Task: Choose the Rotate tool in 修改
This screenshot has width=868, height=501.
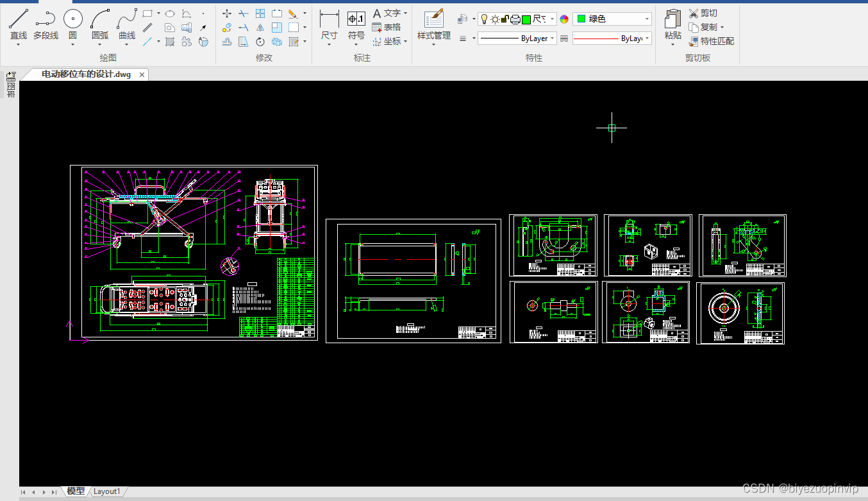Action: click(x=260, y=42)
